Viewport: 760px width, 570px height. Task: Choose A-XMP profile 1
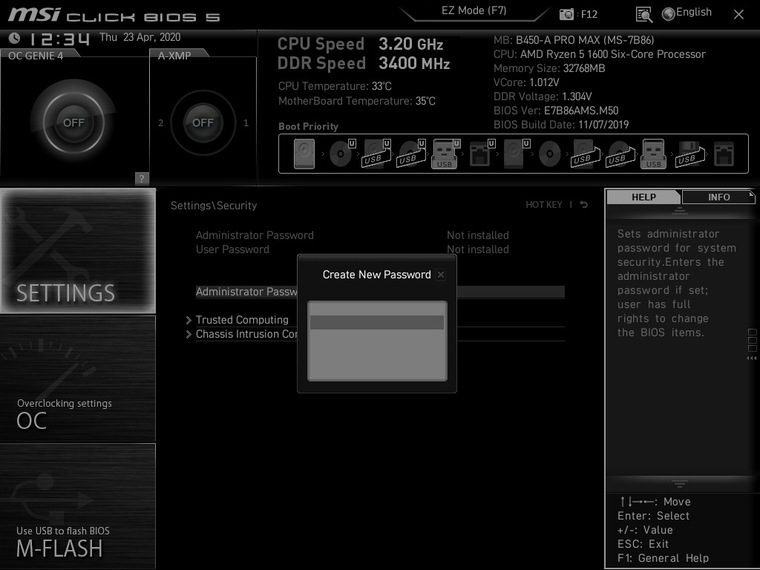tap(246, 123)
